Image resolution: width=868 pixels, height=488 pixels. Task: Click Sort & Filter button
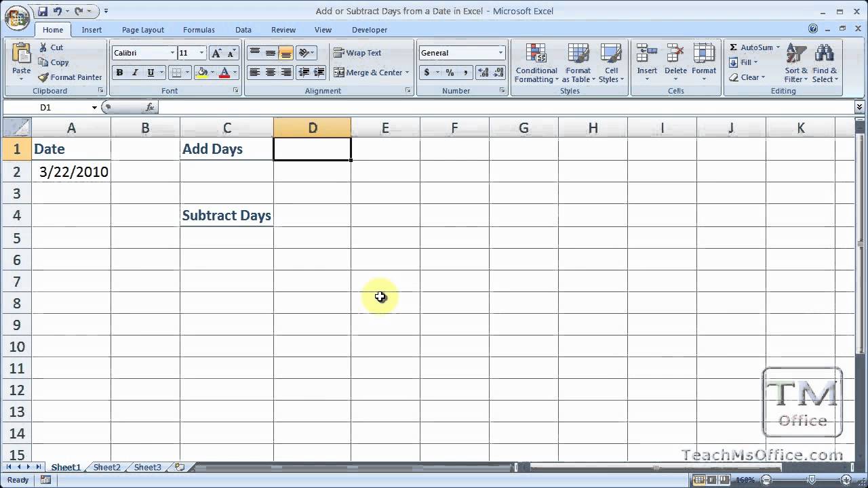(796, 64)
